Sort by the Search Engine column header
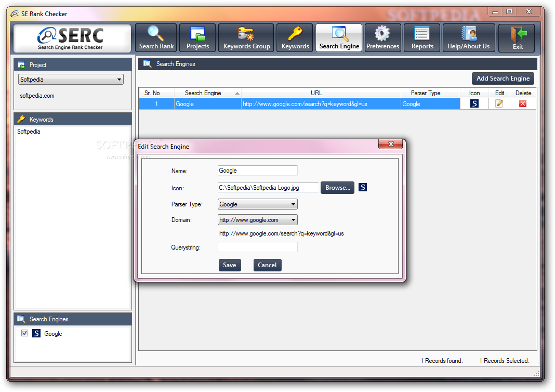 click(208, 93)
